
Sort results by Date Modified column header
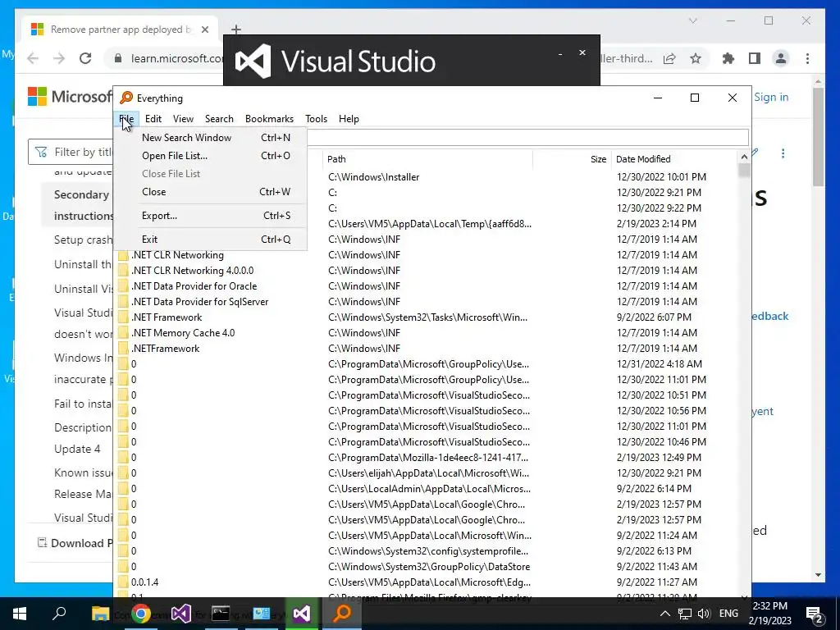674,159
